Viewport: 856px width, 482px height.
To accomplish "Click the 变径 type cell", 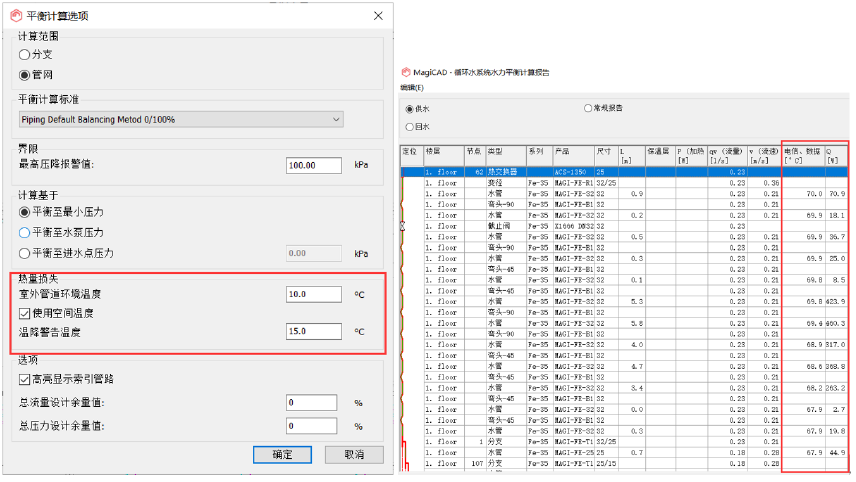I will 506,183.
